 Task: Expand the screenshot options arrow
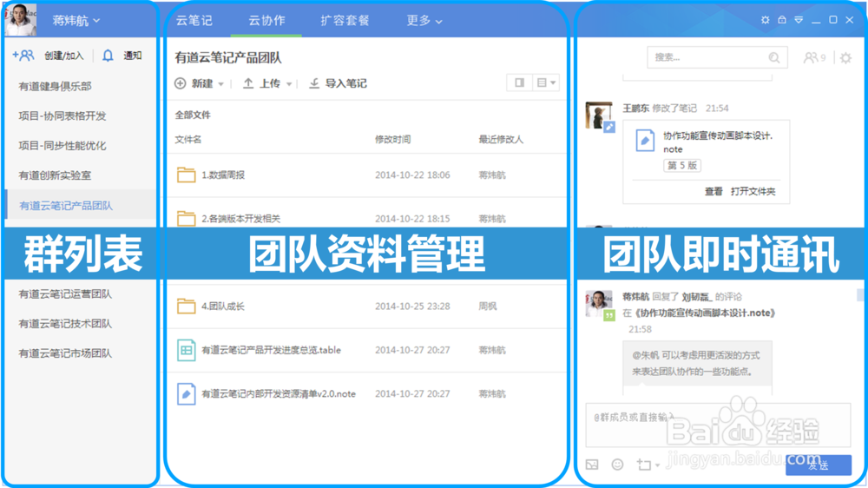point(658,465)
